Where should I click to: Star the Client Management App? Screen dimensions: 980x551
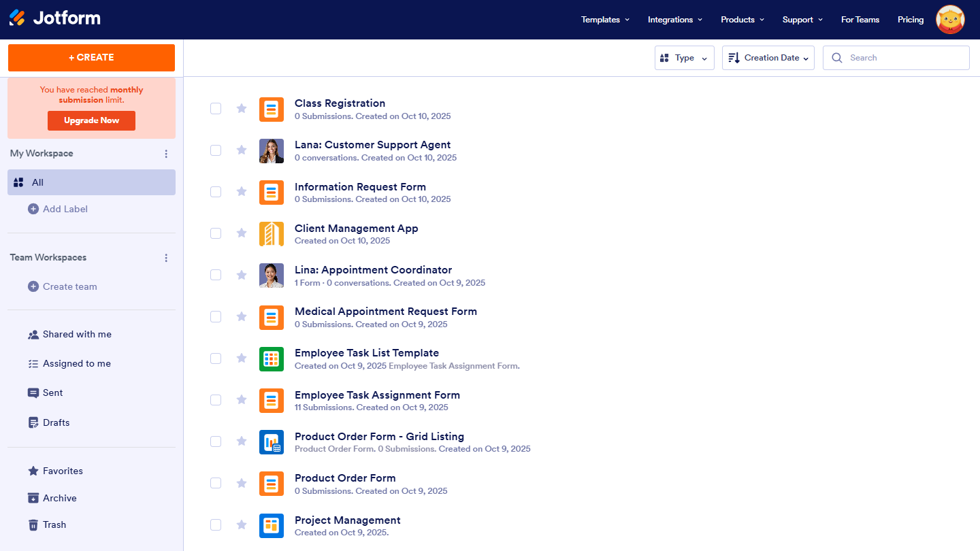click(242, 233)
